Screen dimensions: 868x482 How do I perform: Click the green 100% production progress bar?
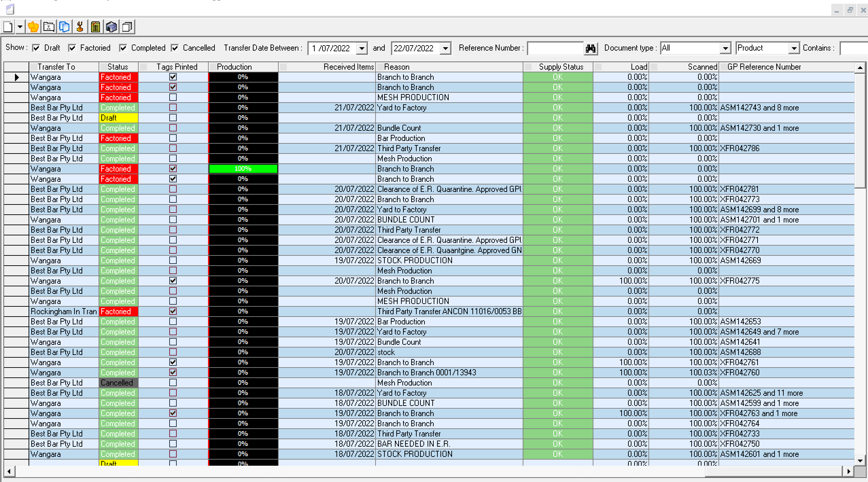[243, 168]
